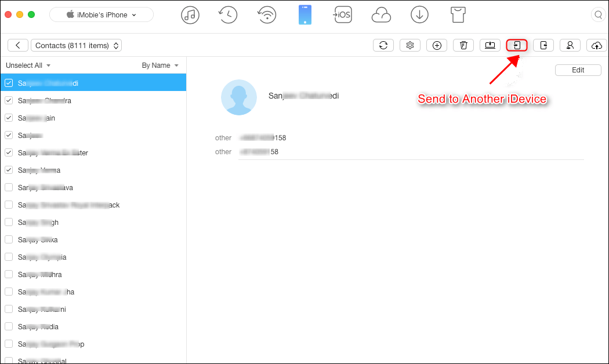Screen dimensions: 609x364
Task: Uncheck the first selected contact checkbox
Action: [9, 83]
